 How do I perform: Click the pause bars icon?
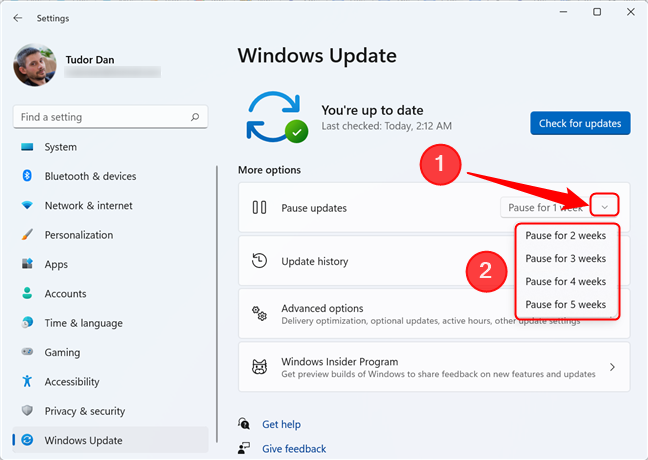pos(260,207)
